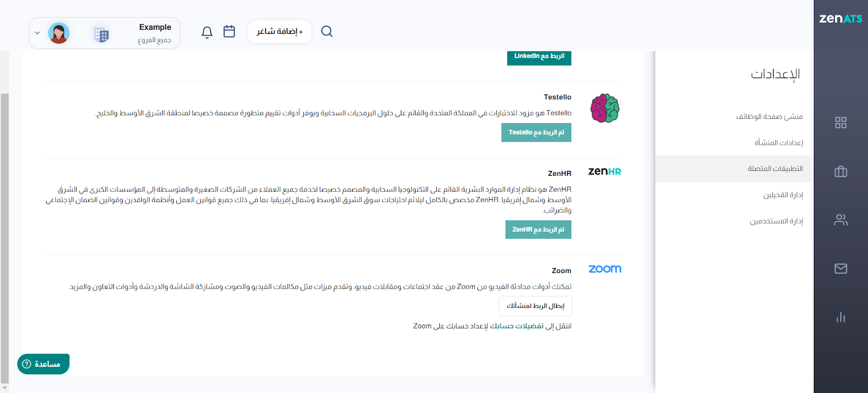Viewport: 868px width, 393px height.
Task: Click the Zoom app title text
Action: click(x=561, y=271)
